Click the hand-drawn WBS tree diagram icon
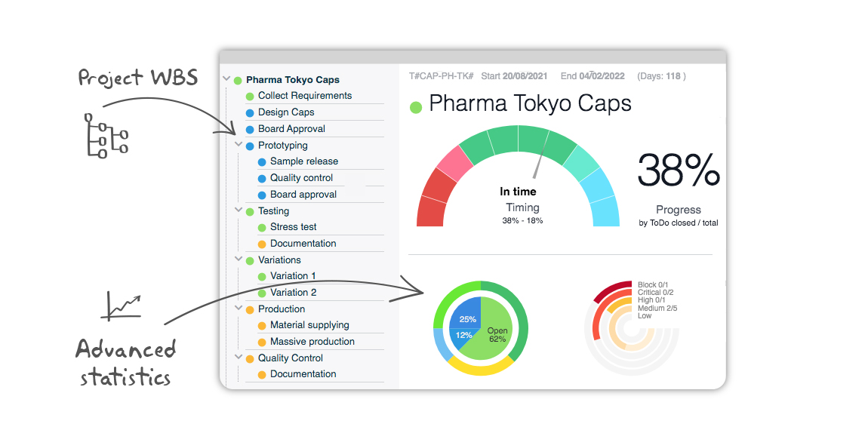The width and height of the screenshot is (868, 430). tap(106, 136)
